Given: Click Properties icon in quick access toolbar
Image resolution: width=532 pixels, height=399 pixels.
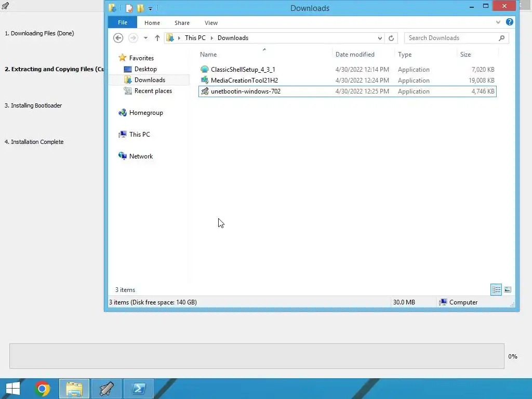Looking at the screenshot, I should [129, 8].
